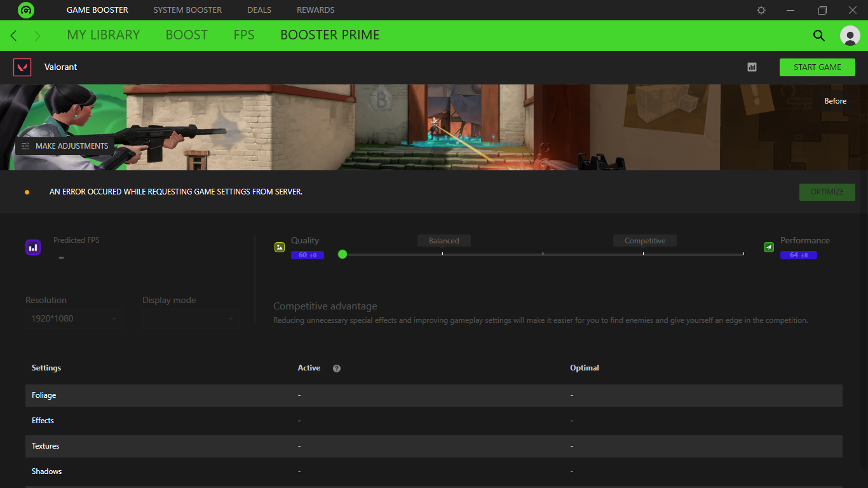Open the Deals tab
Screen dimensions: 868x488
click(259, 10)
